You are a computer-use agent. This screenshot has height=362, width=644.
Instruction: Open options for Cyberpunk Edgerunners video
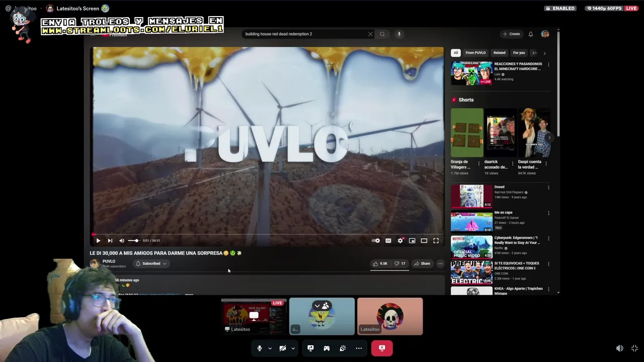point(548,239)
